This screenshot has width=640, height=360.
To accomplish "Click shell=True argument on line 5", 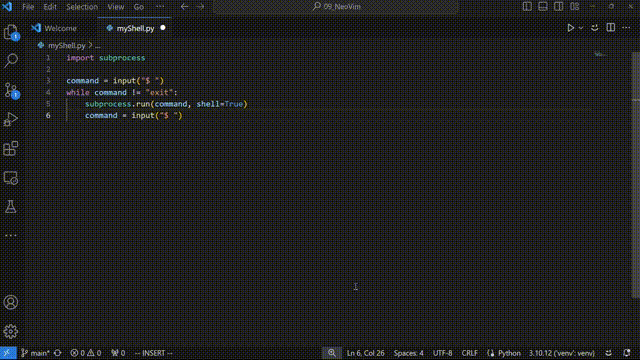I will [220, 104].
